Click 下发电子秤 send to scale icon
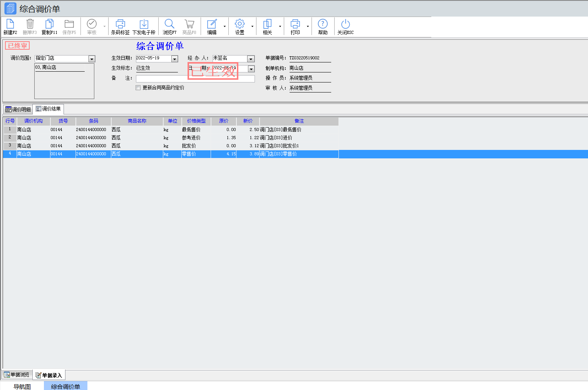 tap(144, 24)
